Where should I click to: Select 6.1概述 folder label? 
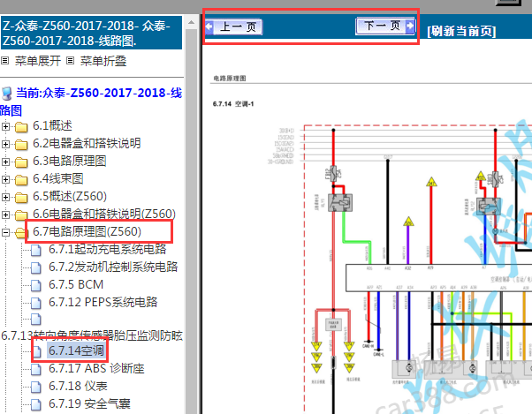click(53, 125)
